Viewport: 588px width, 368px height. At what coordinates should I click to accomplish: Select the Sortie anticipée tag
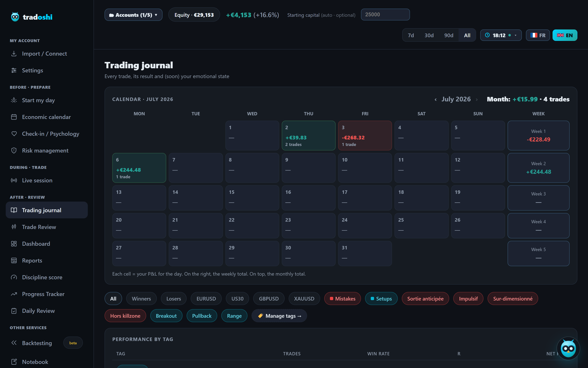(425, 298)
